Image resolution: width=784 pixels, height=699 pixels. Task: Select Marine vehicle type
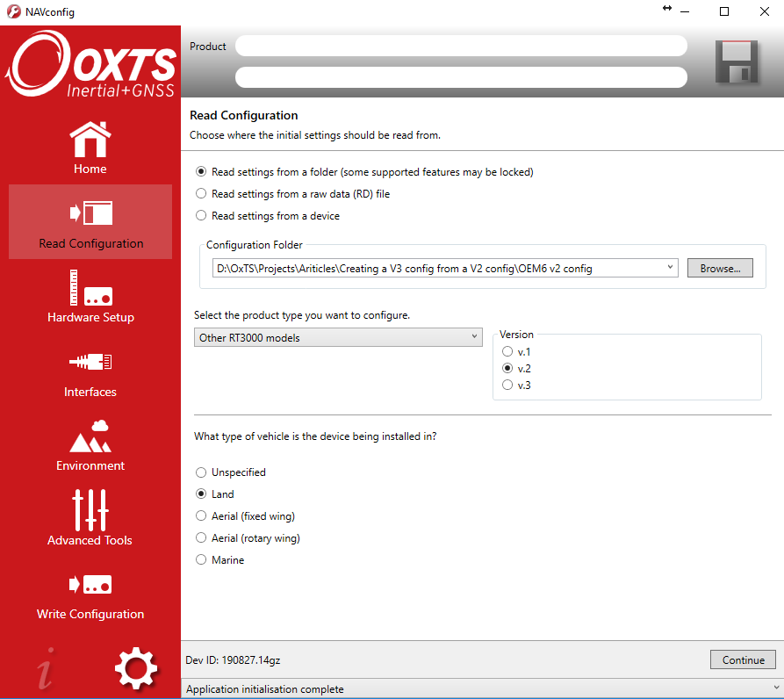pos(201,559)
